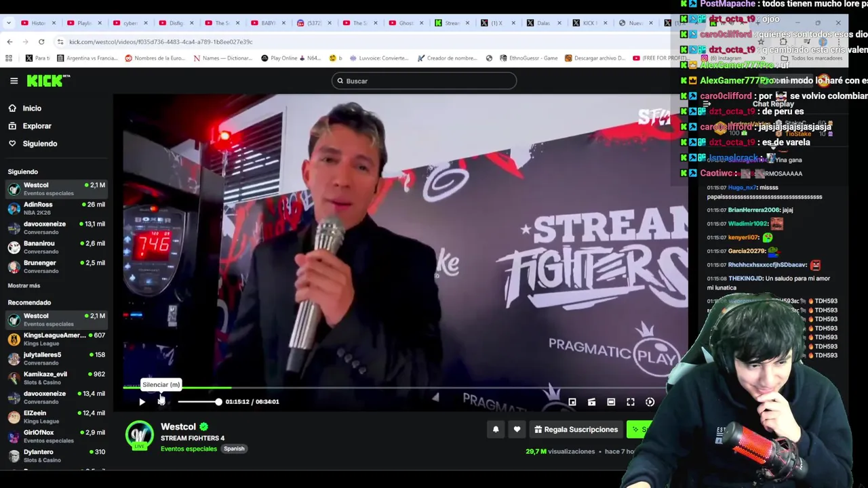Click Wladimir1092 username in chat

pos(748,224)
